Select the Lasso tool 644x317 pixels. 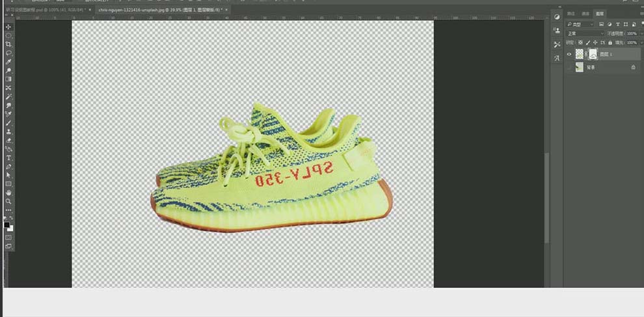[x=8, y=53]
